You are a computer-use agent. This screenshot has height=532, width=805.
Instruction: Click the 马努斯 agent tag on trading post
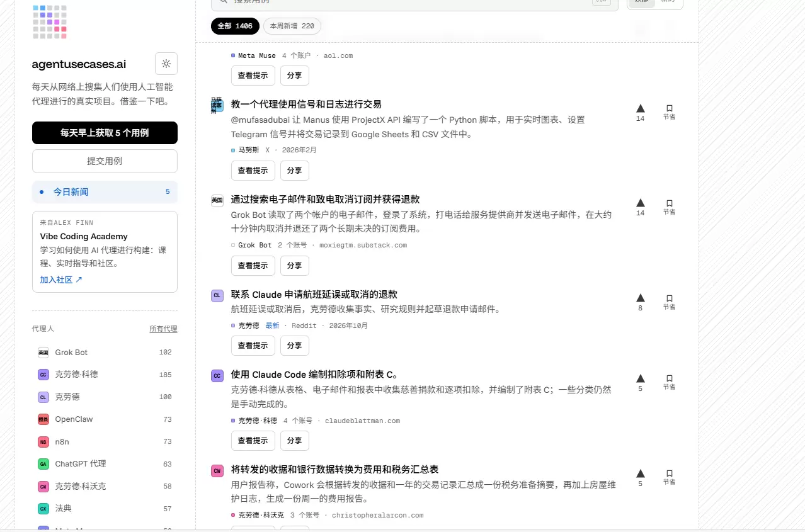(245, 150)
